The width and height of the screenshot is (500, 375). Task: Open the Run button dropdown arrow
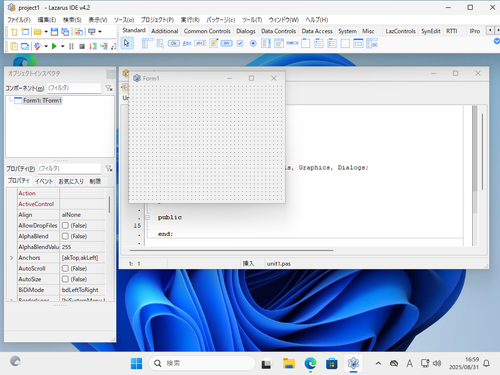[x=62, y=46]
